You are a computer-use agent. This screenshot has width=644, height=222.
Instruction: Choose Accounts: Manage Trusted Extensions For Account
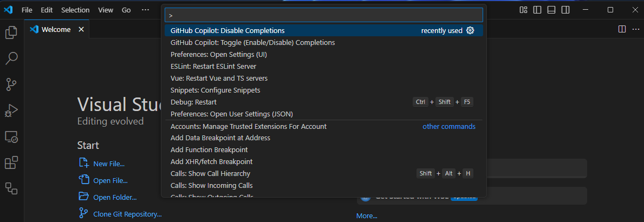click(324, 126)
